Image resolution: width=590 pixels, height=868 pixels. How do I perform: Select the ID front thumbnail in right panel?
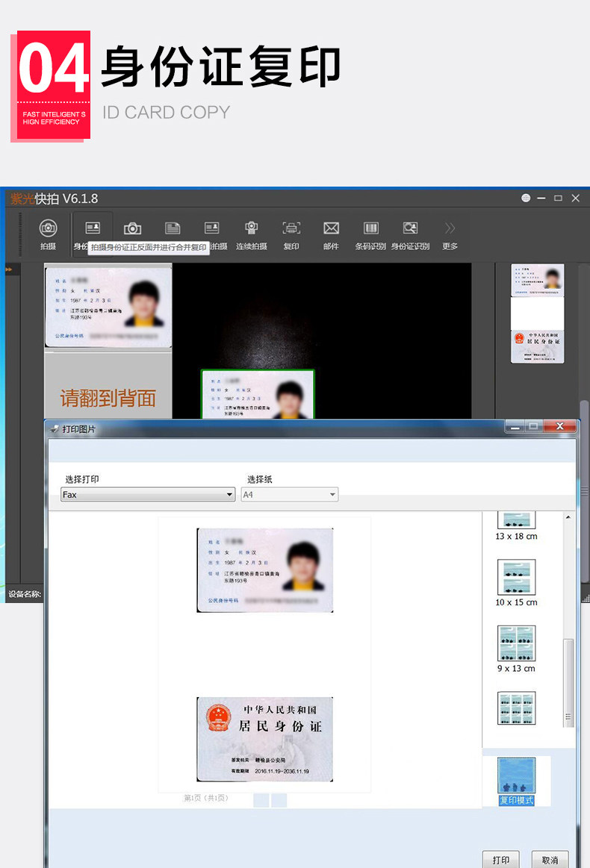pos(538,281)
